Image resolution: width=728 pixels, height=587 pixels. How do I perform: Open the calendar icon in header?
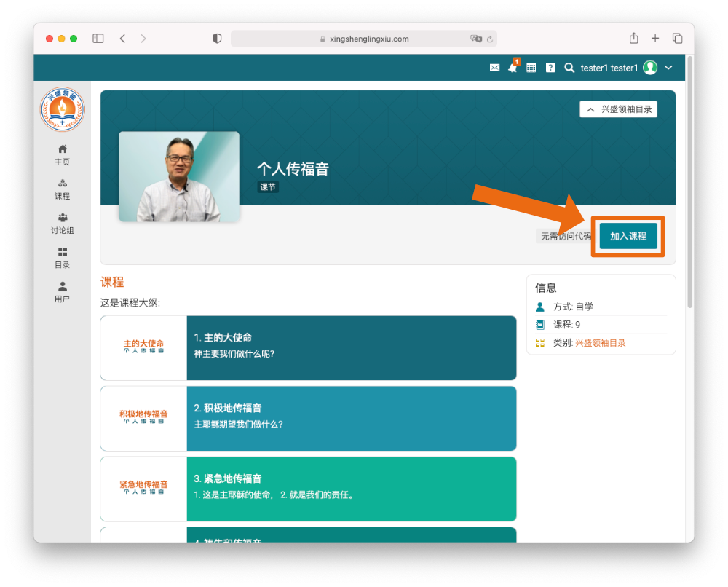coord(531,68)
